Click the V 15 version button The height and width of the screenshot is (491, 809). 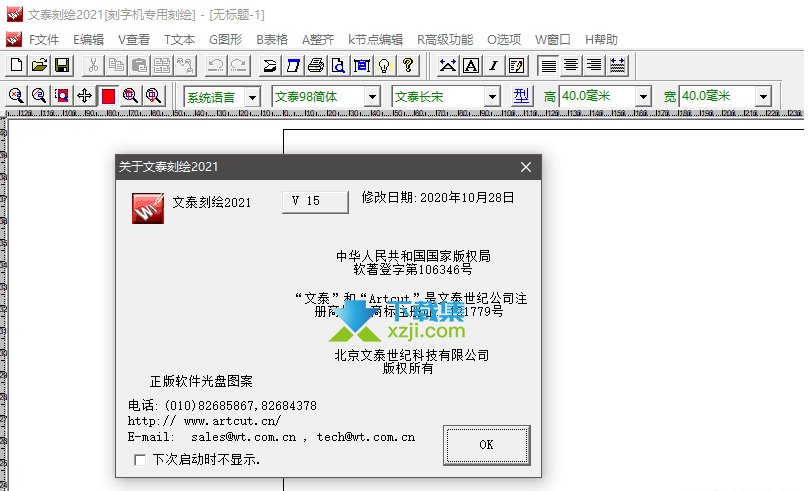coord(315,202)
